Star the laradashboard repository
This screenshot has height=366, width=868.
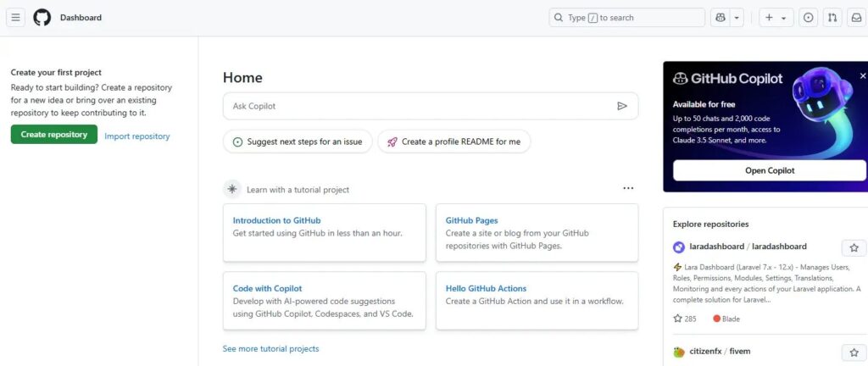click(854, 247)
